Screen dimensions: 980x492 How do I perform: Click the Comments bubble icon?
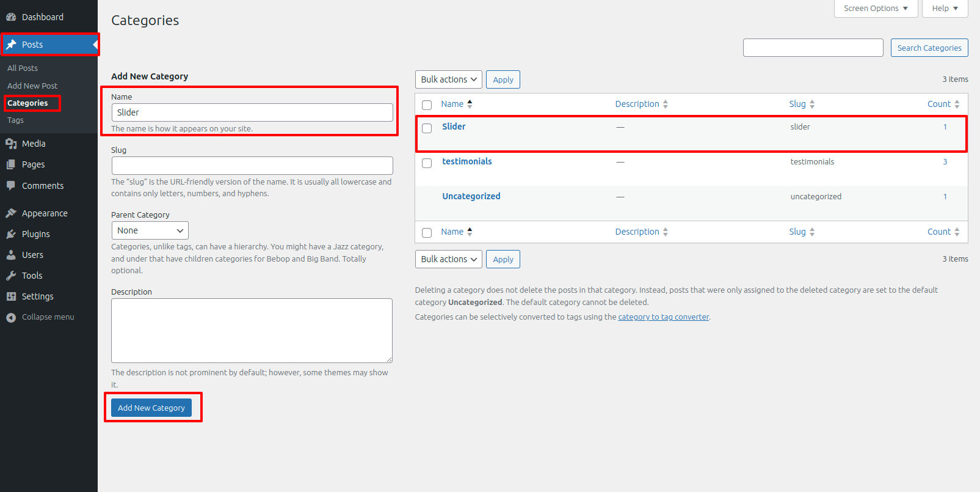tap(11, 186)
